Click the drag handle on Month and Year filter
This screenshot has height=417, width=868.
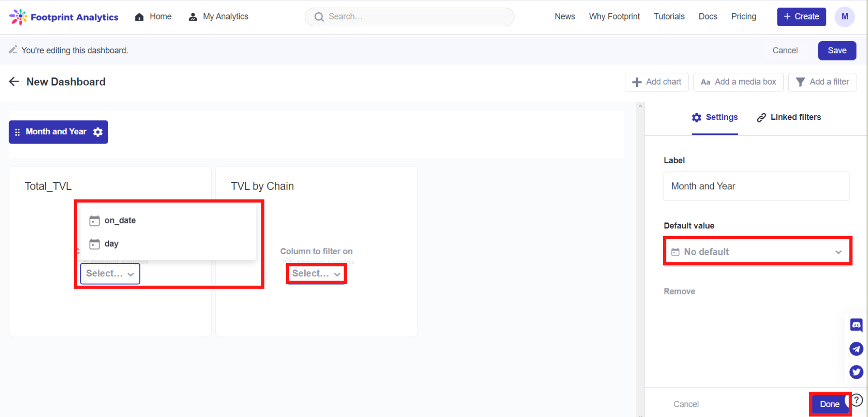pyautogui.click(x=17, y=132)
